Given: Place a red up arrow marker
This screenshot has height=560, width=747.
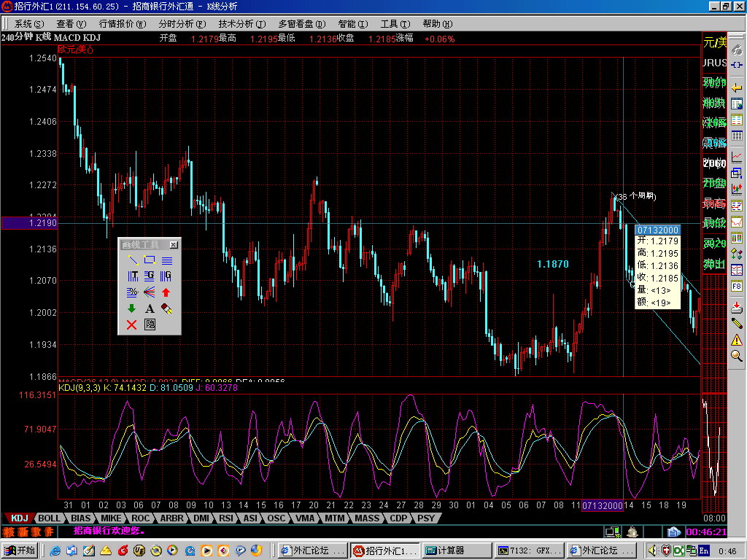Looking at the screenshot, I should point(166,292).
